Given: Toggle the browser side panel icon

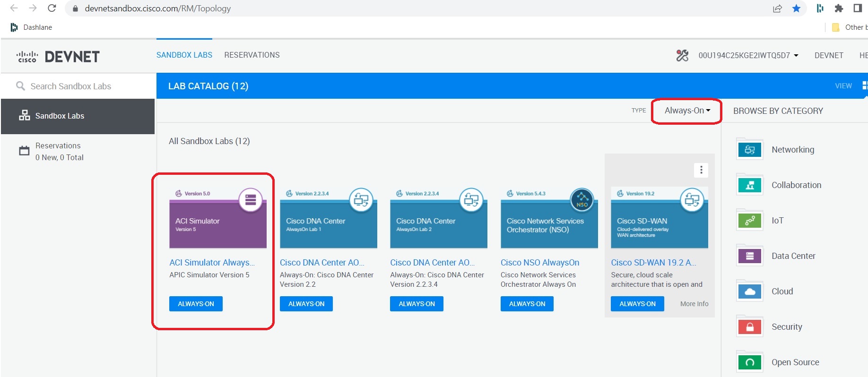Looking at the screenshot, I should (858, 9).
